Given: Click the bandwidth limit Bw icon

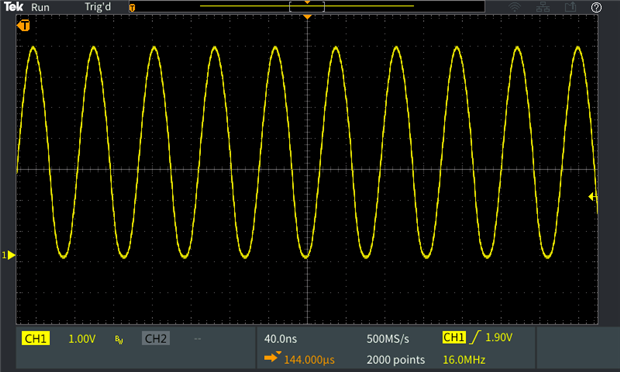Looking at the screenshot, I should coord(119,340).
